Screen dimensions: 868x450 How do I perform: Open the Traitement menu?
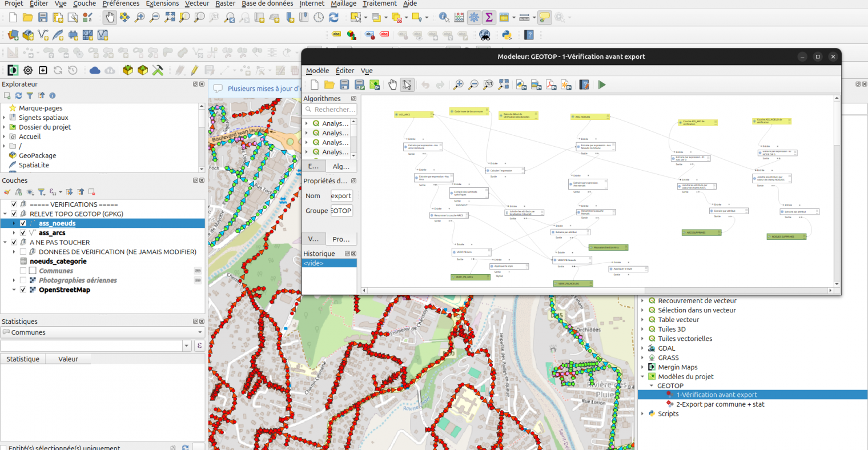point(379,3)
